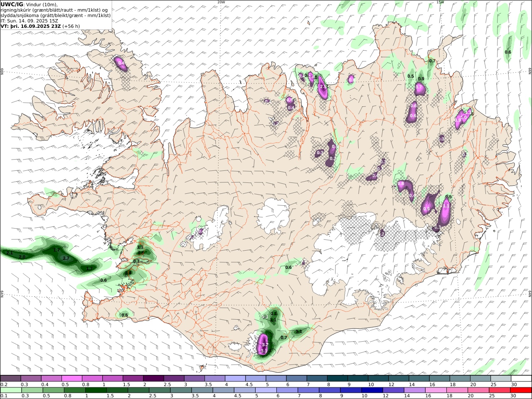
Task: Click the bright red 30 mm rain swatch
Action: [x=521, y=390]
